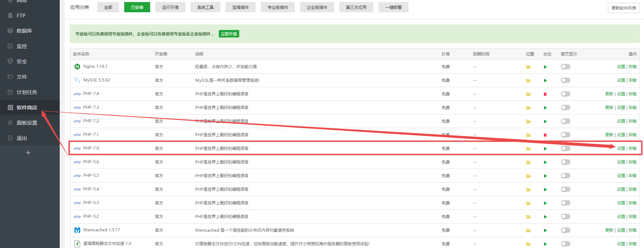Viewport: 644px width, 248px height.
Task: Click the 更新软件列表 button
Action: [624, 8]
